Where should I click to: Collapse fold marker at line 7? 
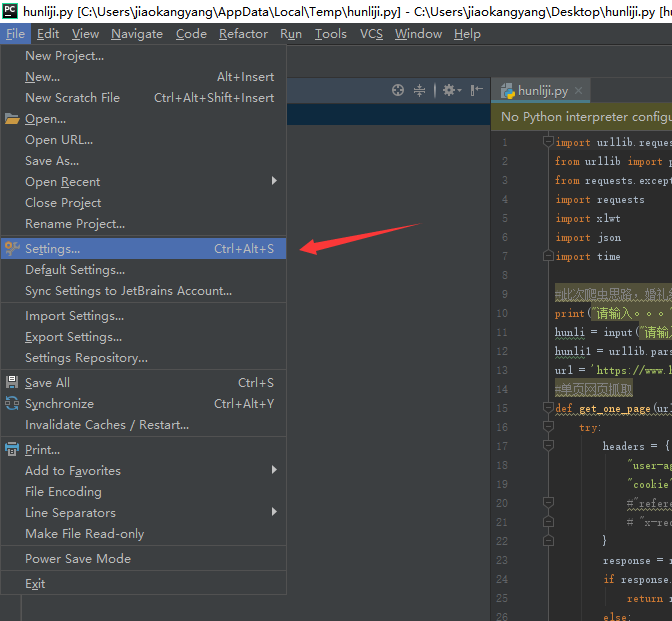(548, 256)
